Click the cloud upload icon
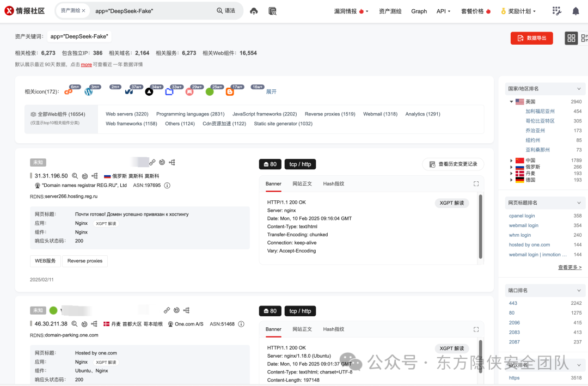The image size is (588, 386). (x=254, y=11)
